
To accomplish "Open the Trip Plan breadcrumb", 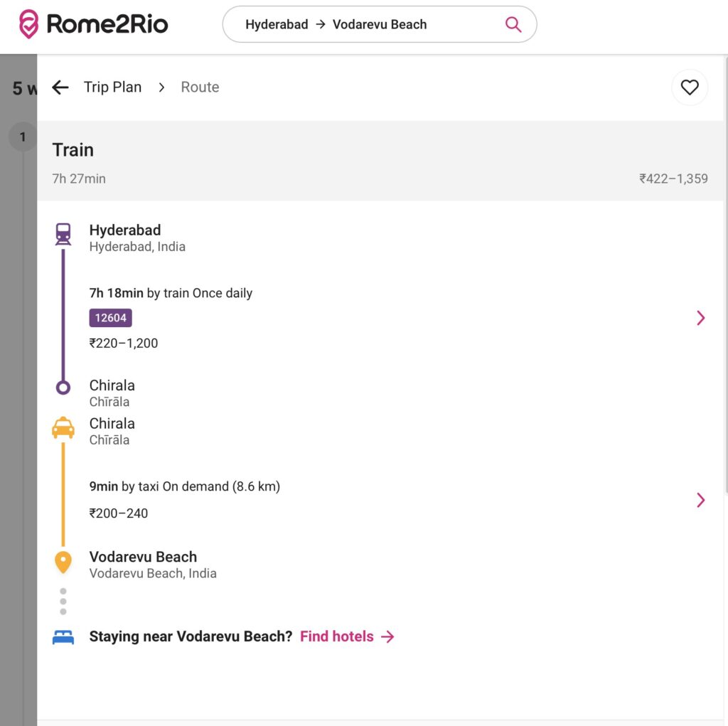I will (112, 87).
